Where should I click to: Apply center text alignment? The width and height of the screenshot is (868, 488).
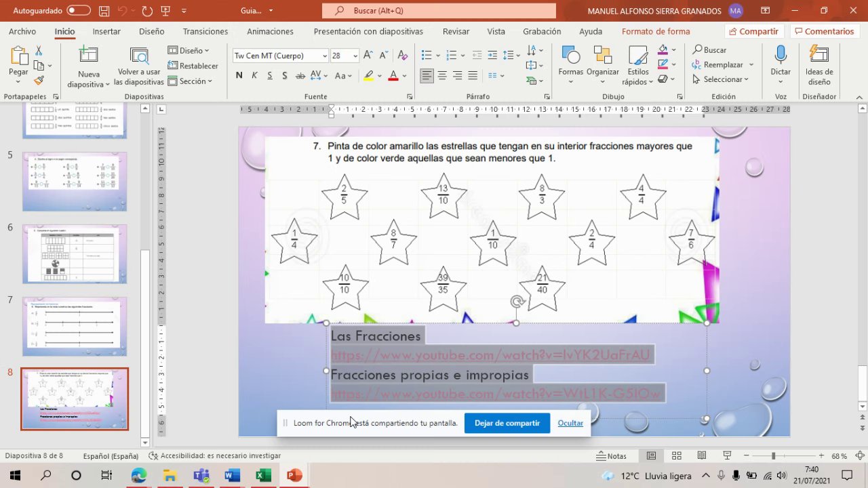point(442,76)
